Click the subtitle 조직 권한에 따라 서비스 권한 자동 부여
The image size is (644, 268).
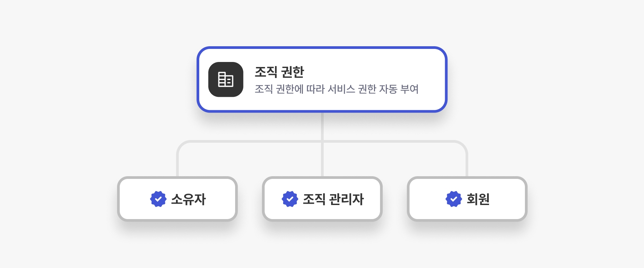(336, 89)
